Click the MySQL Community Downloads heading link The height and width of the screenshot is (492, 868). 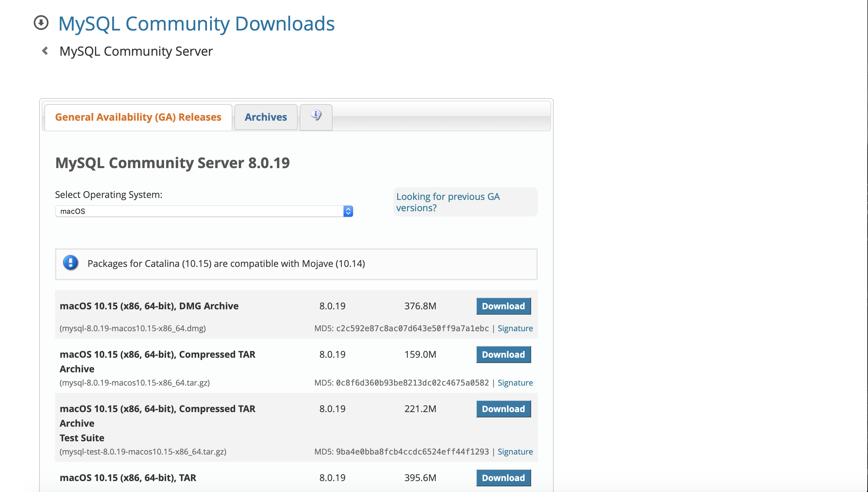(196, 24)
